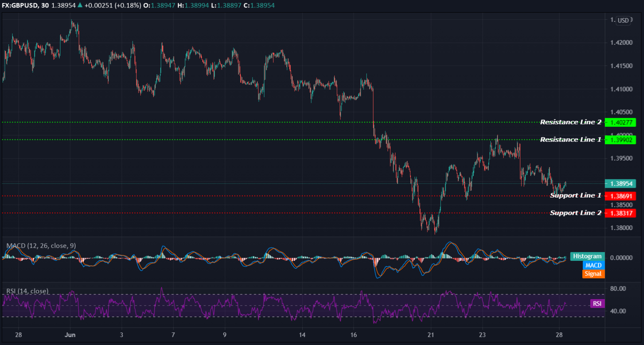Click the 16 date label on time axis
The image size is (644, 345).
(x=354, y=335)
